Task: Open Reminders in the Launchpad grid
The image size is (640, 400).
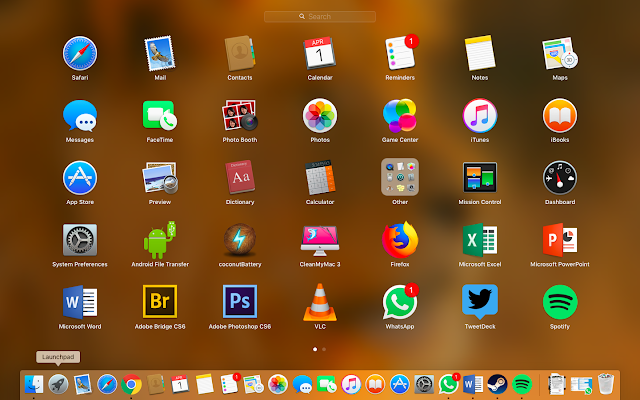Action: pos(400,53)
